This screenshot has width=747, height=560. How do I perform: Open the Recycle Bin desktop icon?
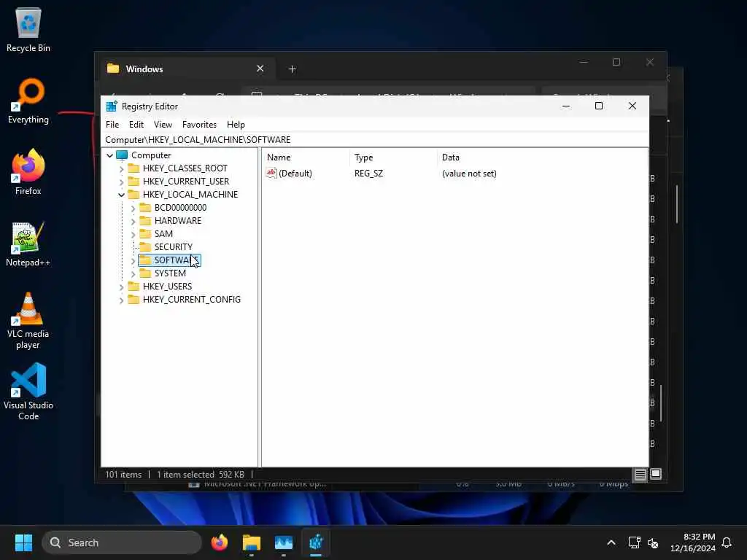pos(28,31)
